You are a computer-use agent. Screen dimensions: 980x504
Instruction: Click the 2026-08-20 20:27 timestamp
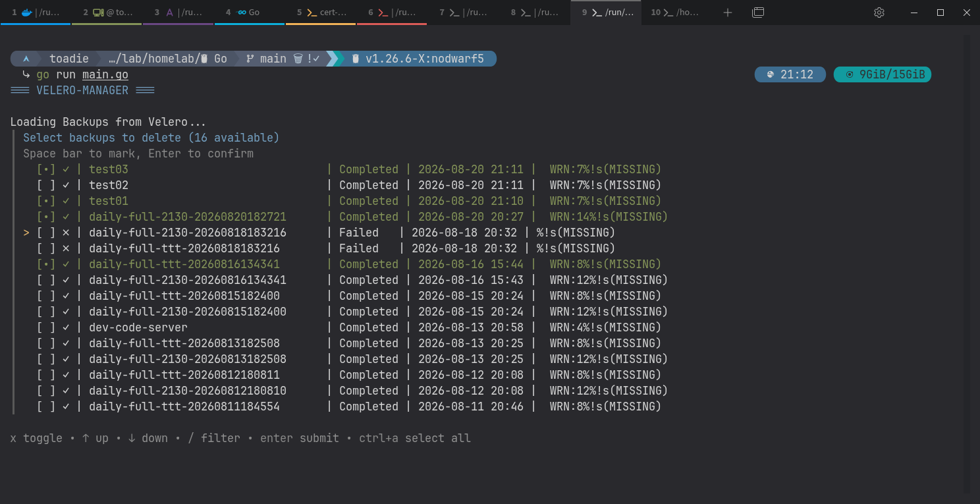(471, 217)
